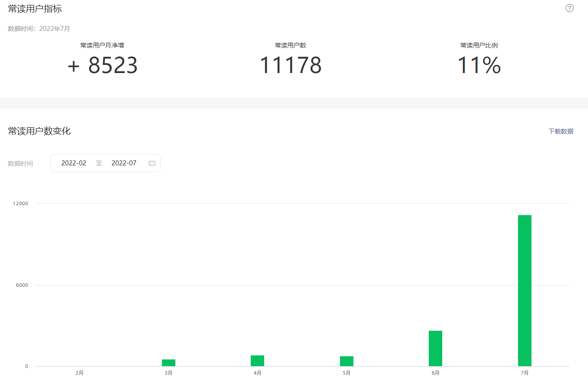Click the +8523 net increase value
Viewport: 588px width, 389px height.
pos(102,65)
